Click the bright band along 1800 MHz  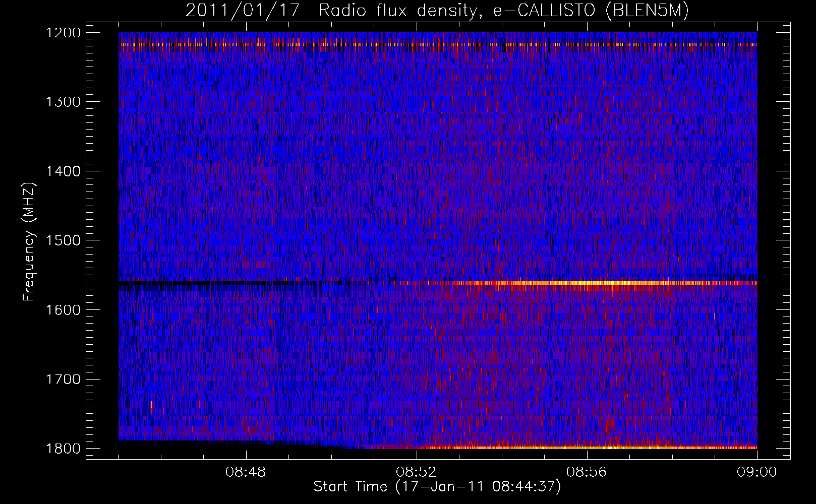565,447
